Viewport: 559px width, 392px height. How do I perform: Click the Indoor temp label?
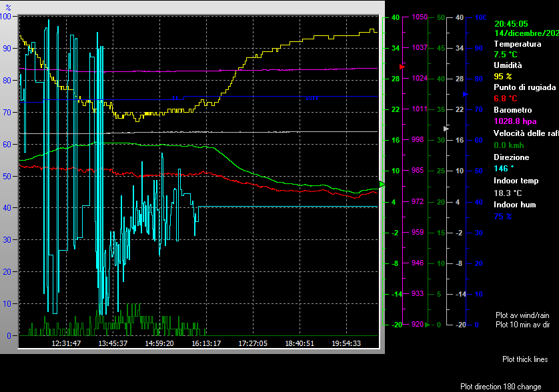coord(516,181)
